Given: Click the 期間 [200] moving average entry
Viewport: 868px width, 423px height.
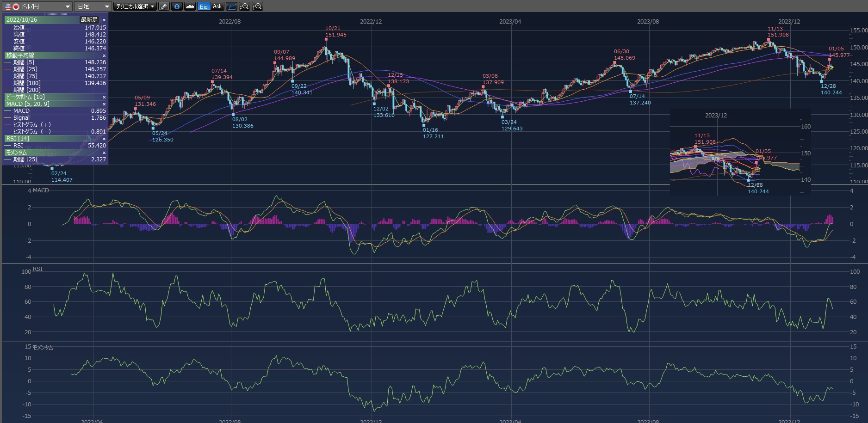Looking at the screenshot, I should click(x=27, y=90).
